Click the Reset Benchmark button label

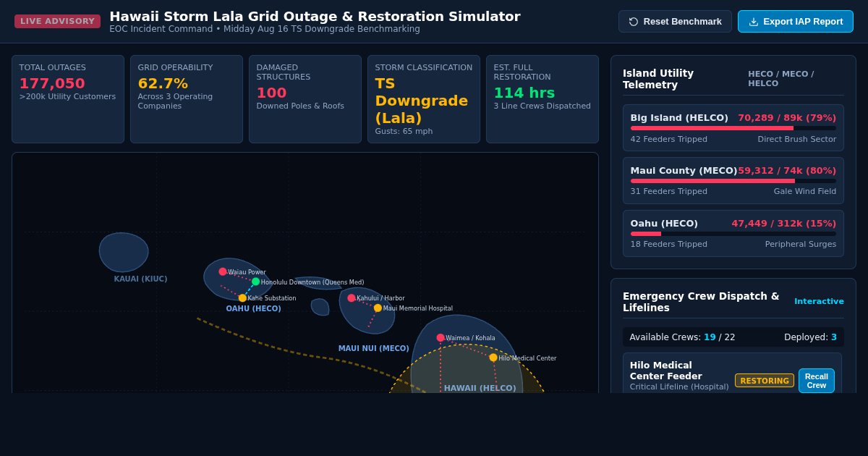click(682, 22)
